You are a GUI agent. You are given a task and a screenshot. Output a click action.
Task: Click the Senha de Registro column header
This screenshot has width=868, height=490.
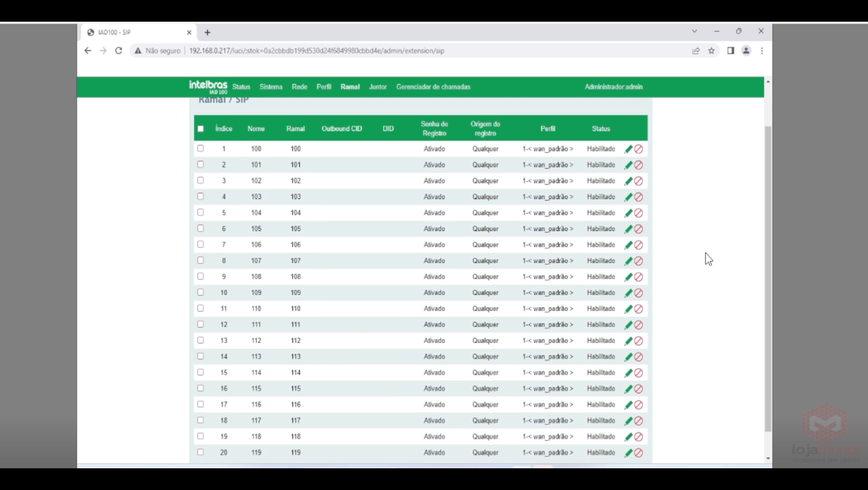[434, 128]
